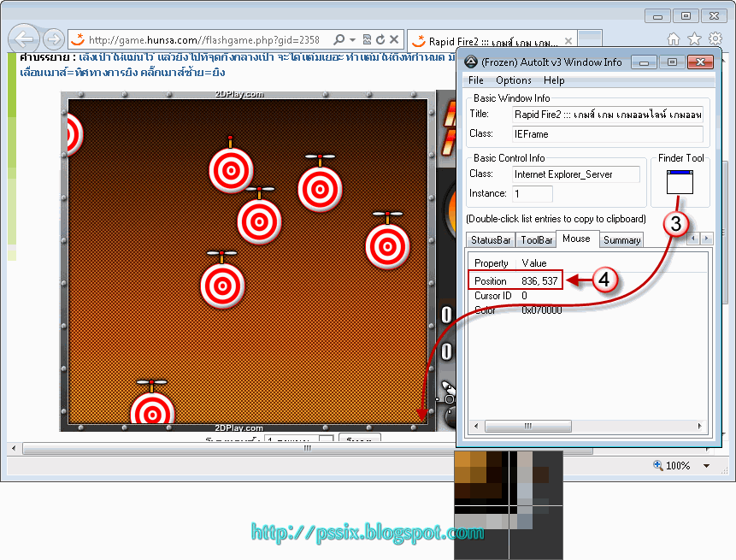The width and height of the screenshot is (736, 560).
Task: Click the list horizontal scrollbar thumb in AutoIt
Action: click(x=528, y=427)
